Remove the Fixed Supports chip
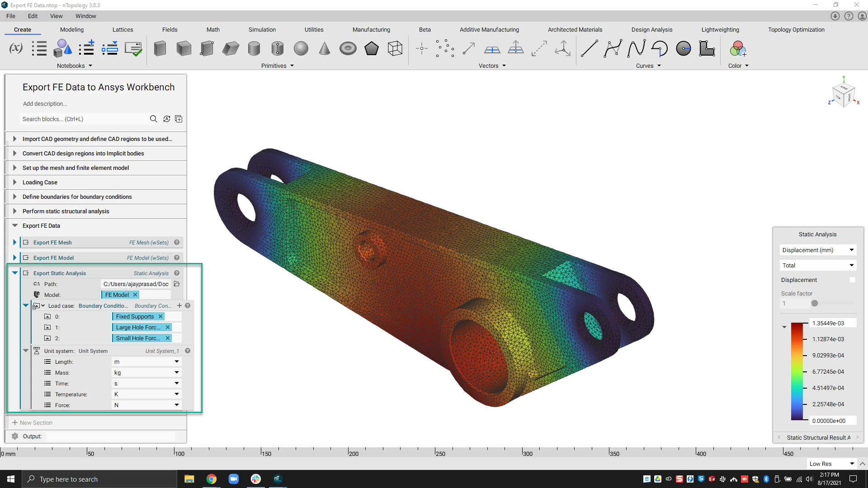The width and height of the screenshot is (868, 488). (160, 316)
